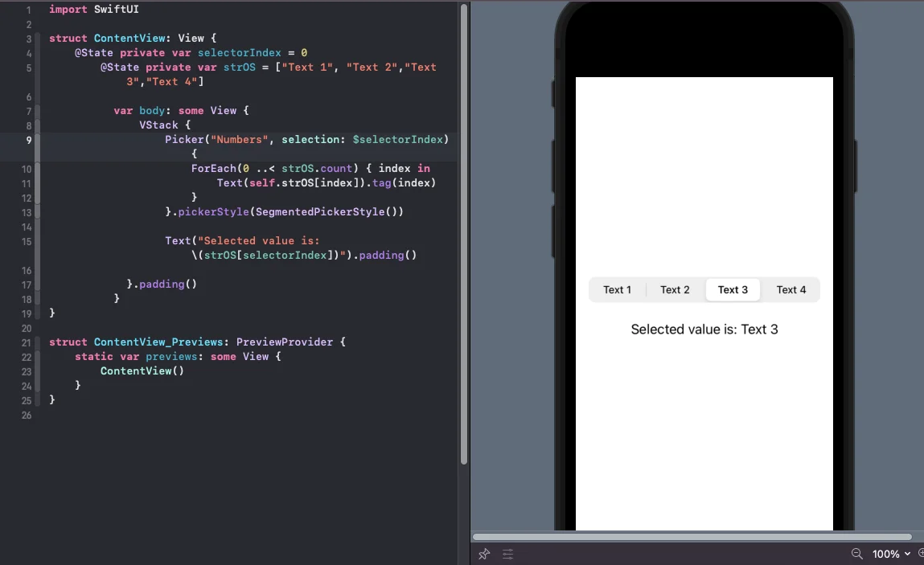Click line number 21 in the gutter
This screenshot has width=924, height=565.
pyautogui.click(x=27, y=342)
